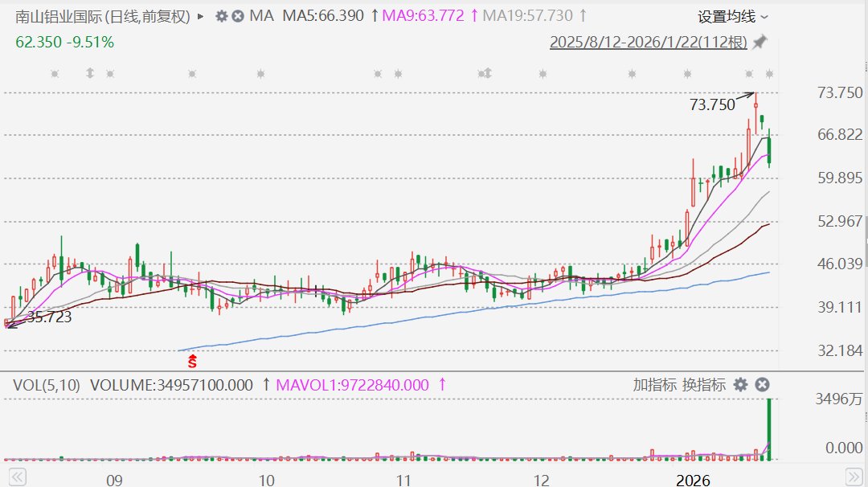
Task: Click the 12 month label on time axis
Action: coord(541,480)
